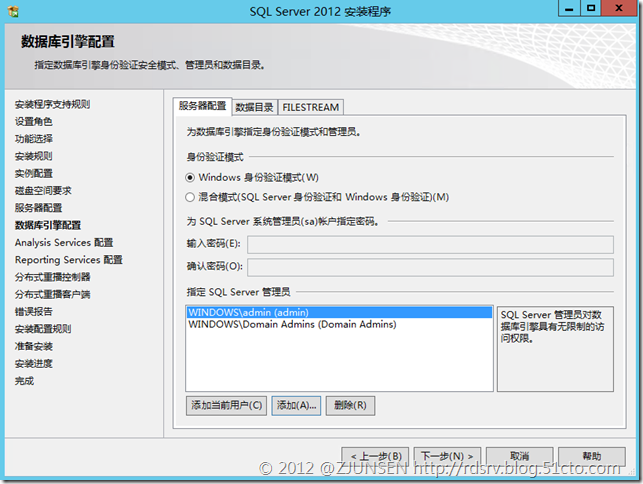The image size is (643, 484).
Task: Click 设置角色 step in sidebar
Action: click(x=34, y=121)
